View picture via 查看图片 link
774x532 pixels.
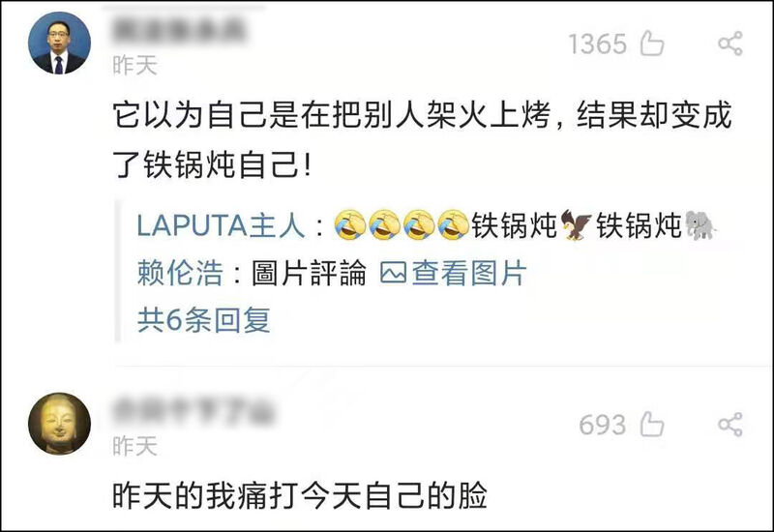click(x=469, y=273)
